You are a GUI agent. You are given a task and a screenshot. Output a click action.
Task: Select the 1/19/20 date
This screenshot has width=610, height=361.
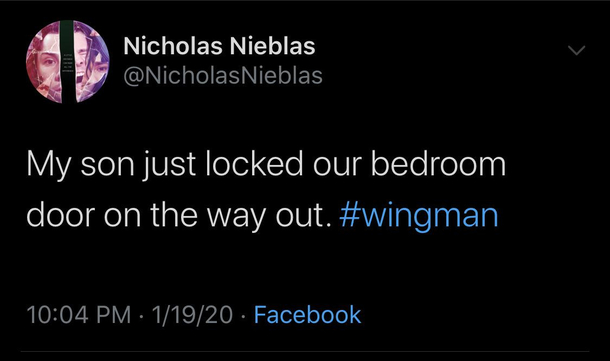pyautogui.click(x=192, y=315)
